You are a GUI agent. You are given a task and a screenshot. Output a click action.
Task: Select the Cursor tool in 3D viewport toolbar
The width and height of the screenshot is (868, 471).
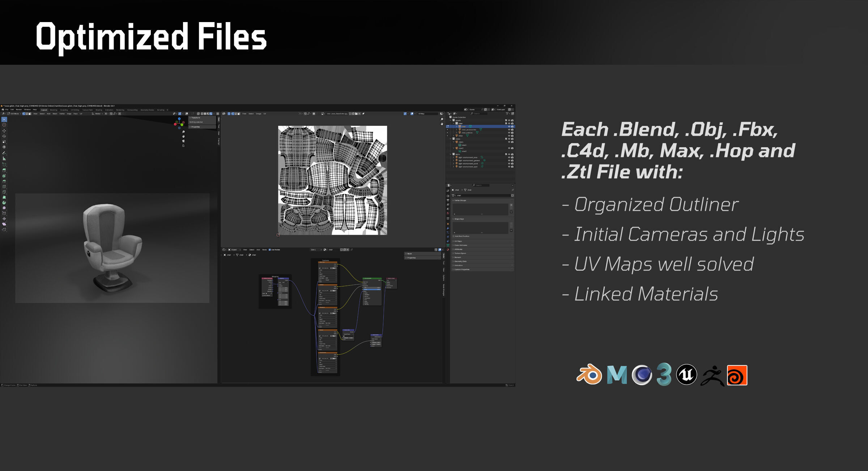click(x=4, y=125)
